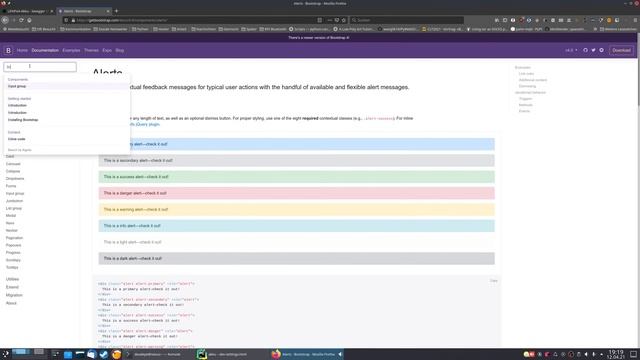
Task: Expand About section in sidebar
Action: click(x=11, y=303)
